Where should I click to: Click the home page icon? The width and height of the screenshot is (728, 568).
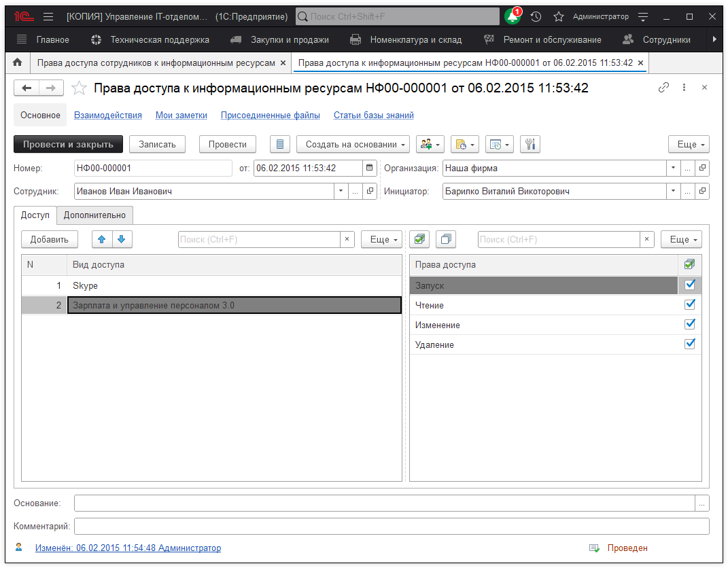[x=18, y=63]
